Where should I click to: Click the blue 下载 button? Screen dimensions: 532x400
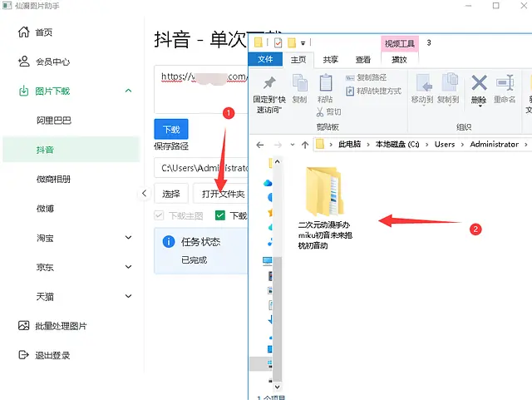pyautogui.click(x=171, y=129)
